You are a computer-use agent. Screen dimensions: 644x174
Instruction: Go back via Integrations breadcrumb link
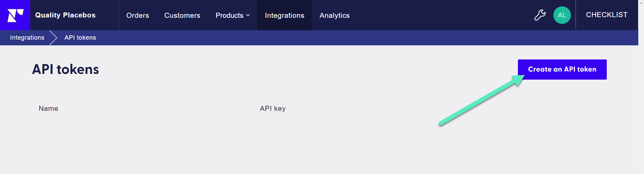(x=27, y=38)
